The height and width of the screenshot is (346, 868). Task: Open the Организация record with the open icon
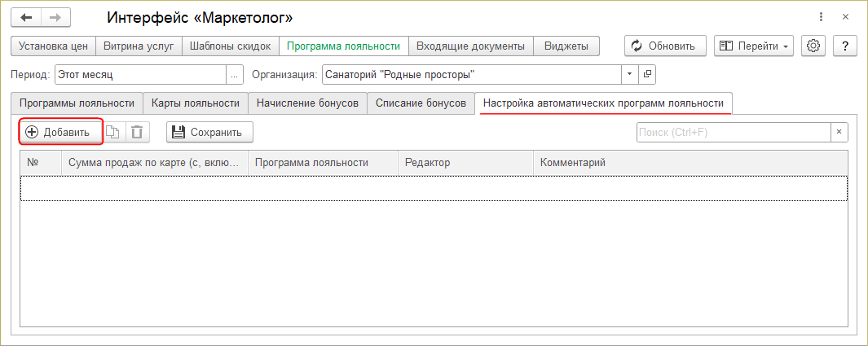click(x=648, y=75)
